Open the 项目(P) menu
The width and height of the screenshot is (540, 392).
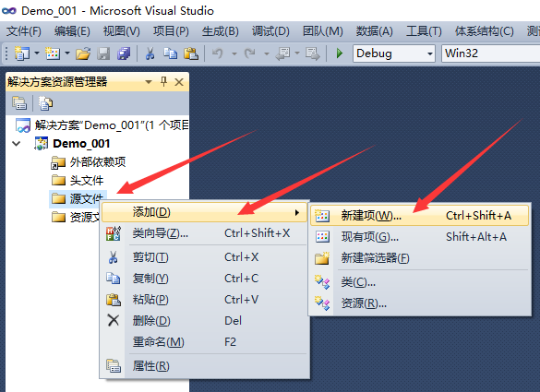171,31
